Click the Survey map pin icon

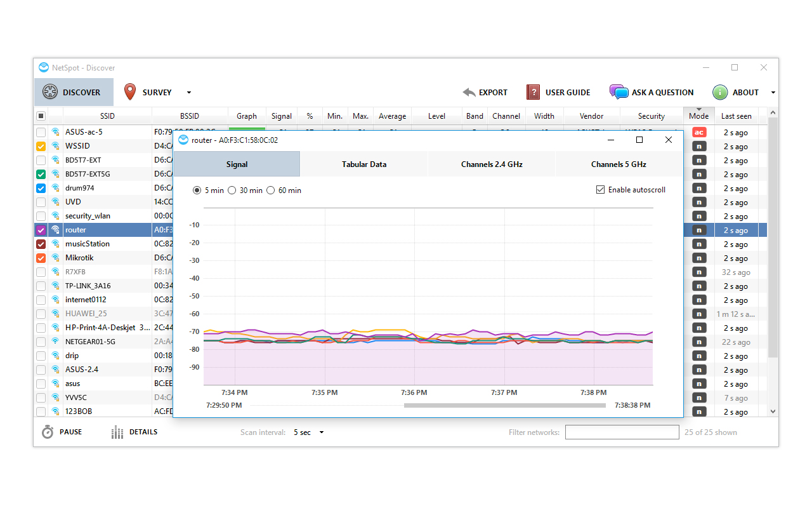click(130, 92)
